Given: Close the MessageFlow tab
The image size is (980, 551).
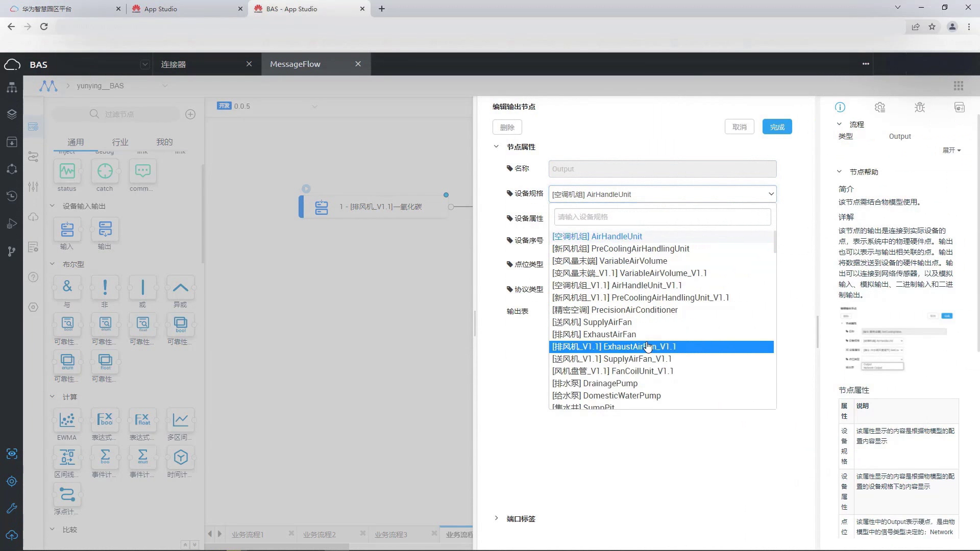Looking at the screenshot, I should (x=358, y=64).
